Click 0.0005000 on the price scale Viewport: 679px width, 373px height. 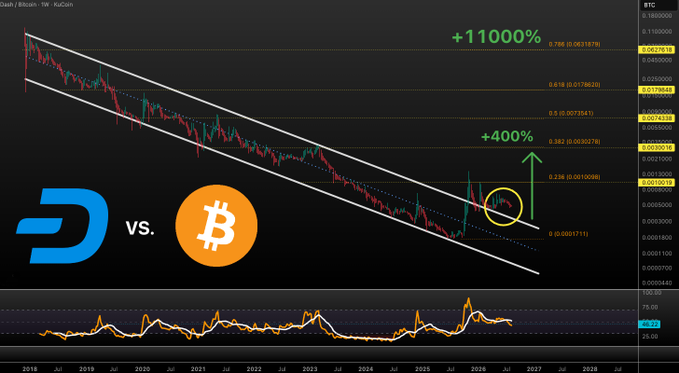tap(657, 205)
